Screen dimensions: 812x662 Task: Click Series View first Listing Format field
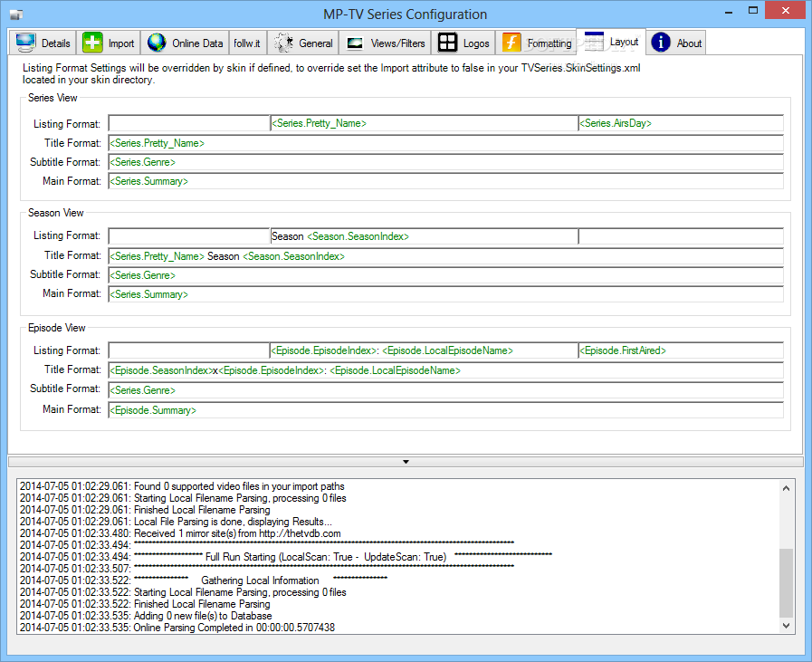[x=189, y=123]
